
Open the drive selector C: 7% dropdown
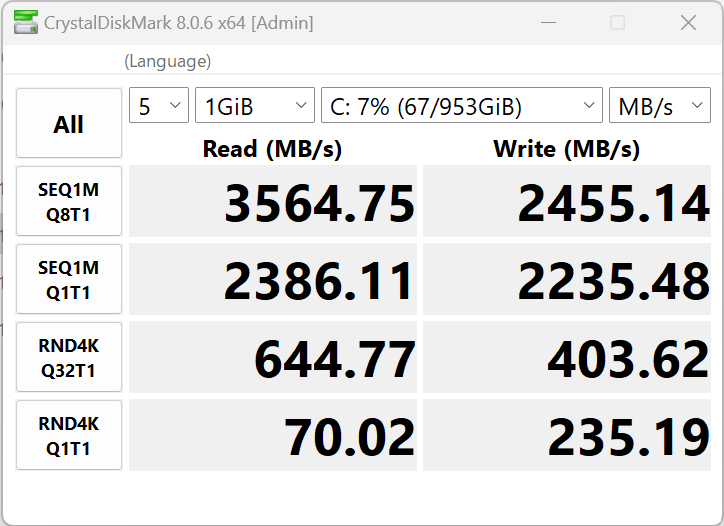click(x=462, y=105)
